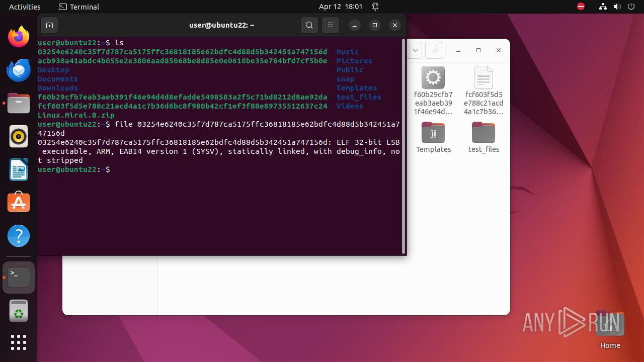Click Activities in top bar
Screen dimensions: 644x362
click(x=25, y=7)
